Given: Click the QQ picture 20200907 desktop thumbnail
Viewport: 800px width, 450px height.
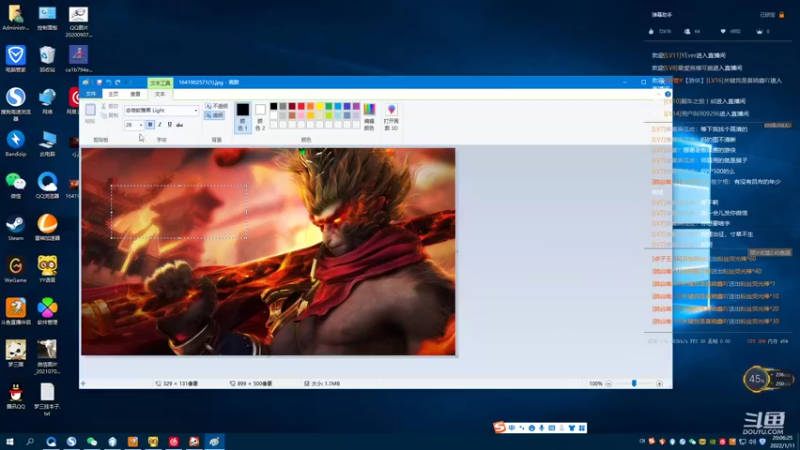Looking at the screenshot, I should pos(79,21).
